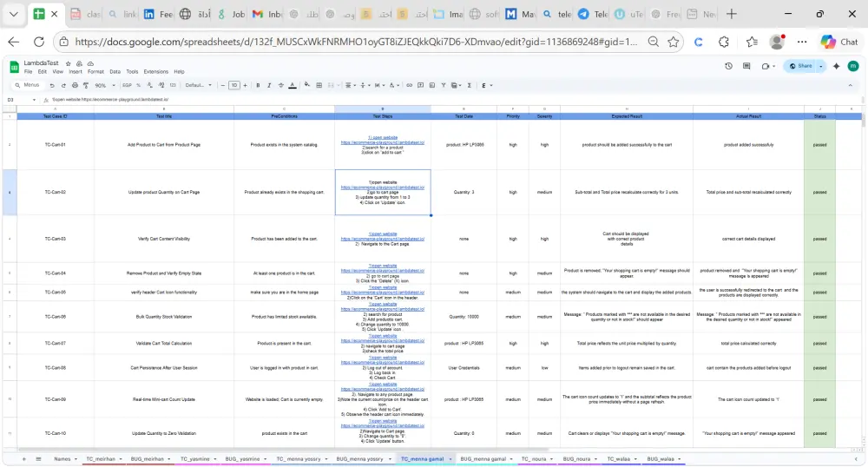The image size is (868, 467).
Task: Format cells as percent
Action: pos(138,85)
